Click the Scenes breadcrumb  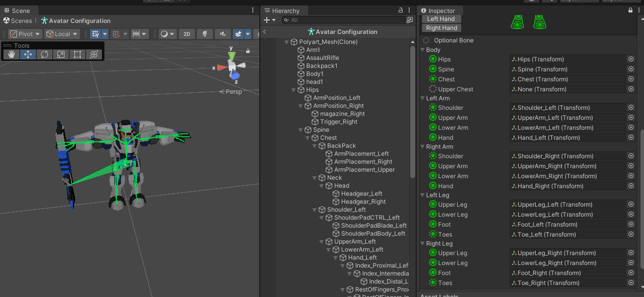pyautogui.click(x=17, y=21)
